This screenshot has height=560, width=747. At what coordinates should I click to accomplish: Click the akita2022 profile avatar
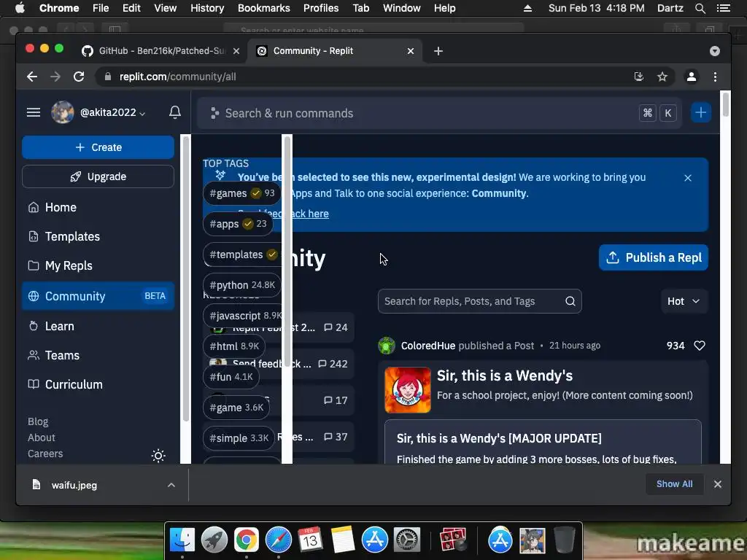63,112
